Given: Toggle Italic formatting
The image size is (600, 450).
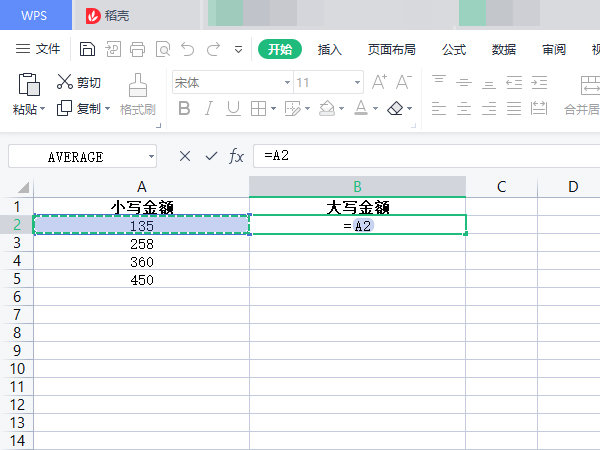Looking at the screenshot, I should point(209,109).
